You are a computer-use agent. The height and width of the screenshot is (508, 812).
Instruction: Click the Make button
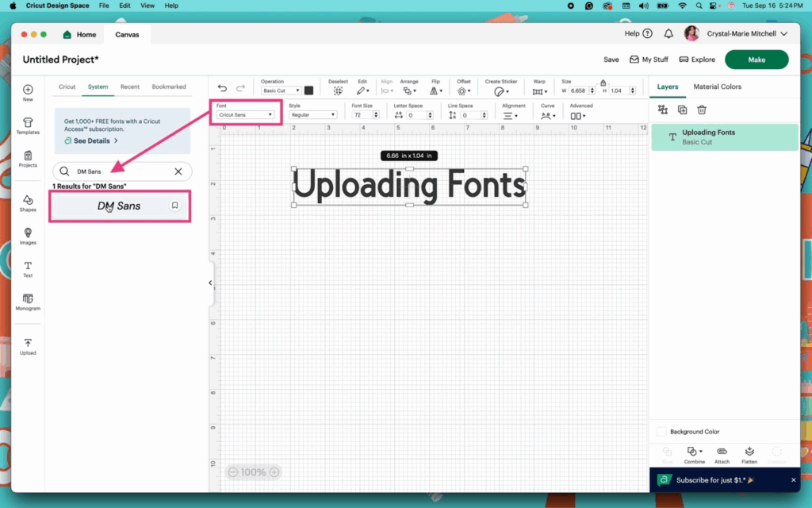pyautogui.click(x=756, y=60)
